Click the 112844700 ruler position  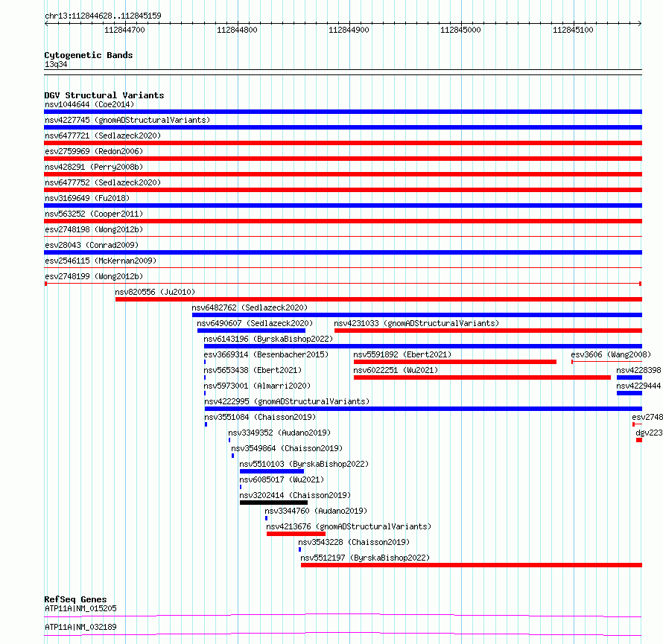click(x=124, y=30)
